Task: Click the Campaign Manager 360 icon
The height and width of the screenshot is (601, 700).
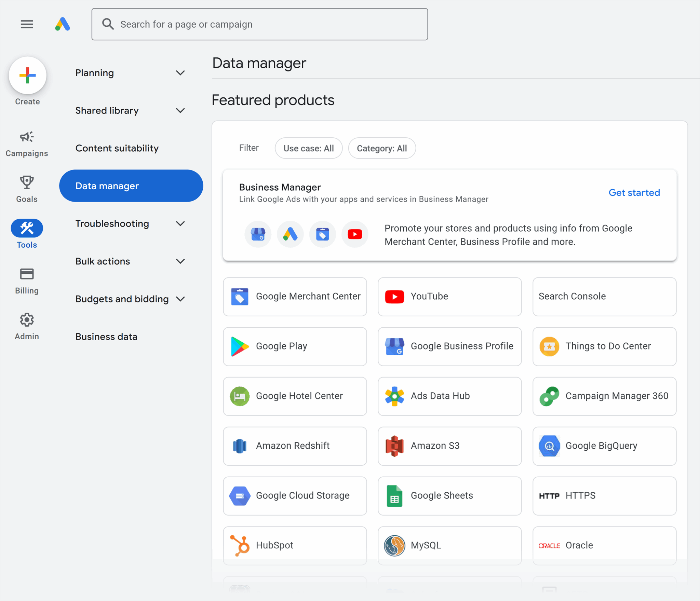Action: [x=549, y=396]
